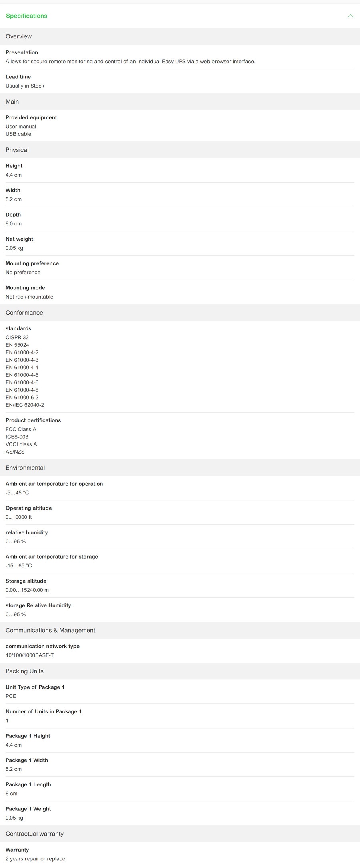Click the Conformance section header
The image size is (360, 868).
click(24, 313)
